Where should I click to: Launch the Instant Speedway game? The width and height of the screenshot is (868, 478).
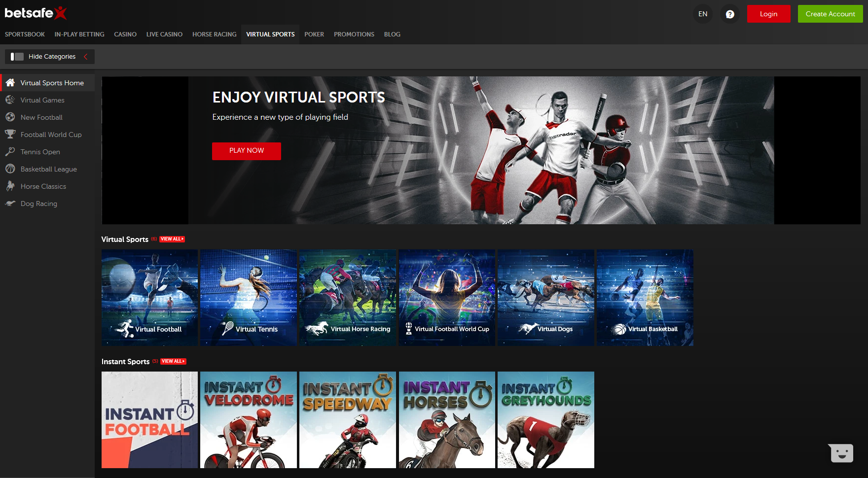pyautogui.click(x=348, y=420)
